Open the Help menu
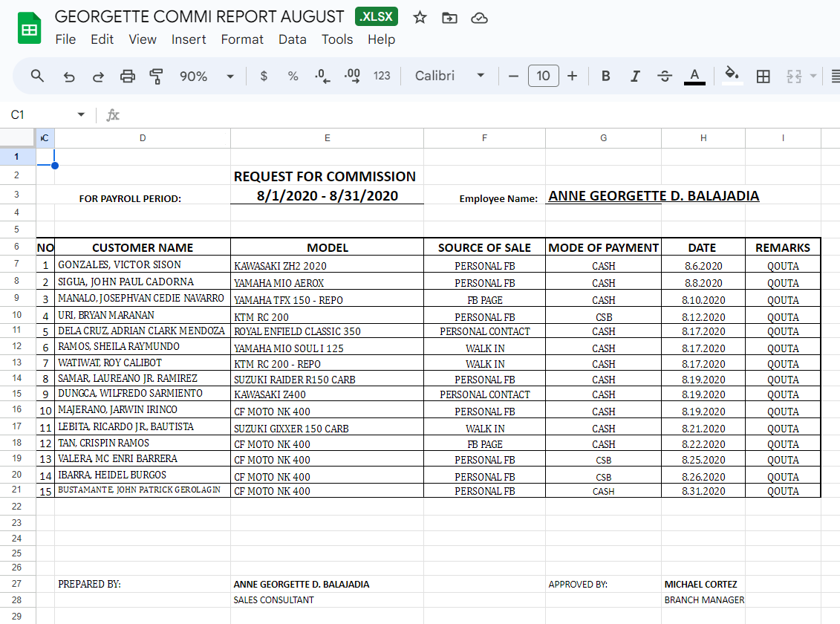 click(x=382, y=39)
